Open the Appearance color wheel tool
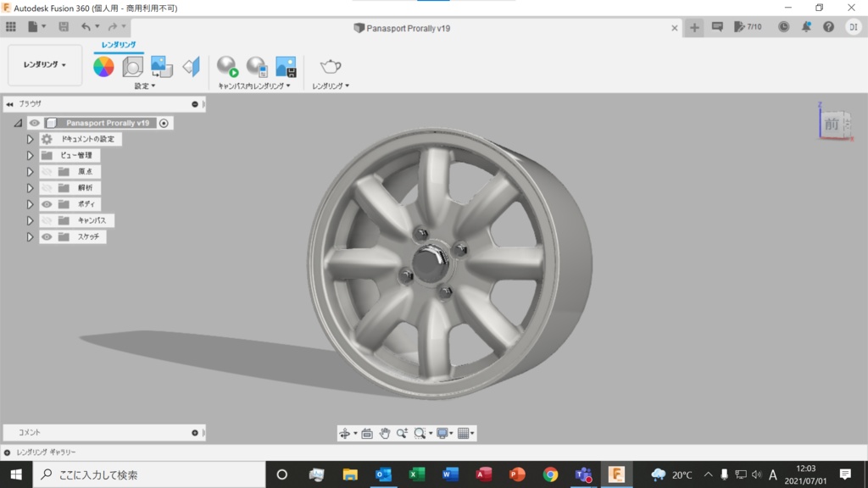Image resolution: width=868 pixels, height=488 pixels. pyautogui.click(x=103, y=67)
